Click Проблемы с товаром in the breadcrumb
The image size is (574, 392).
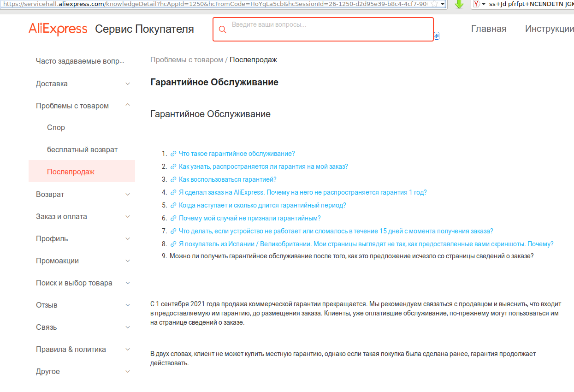[187, 59]
